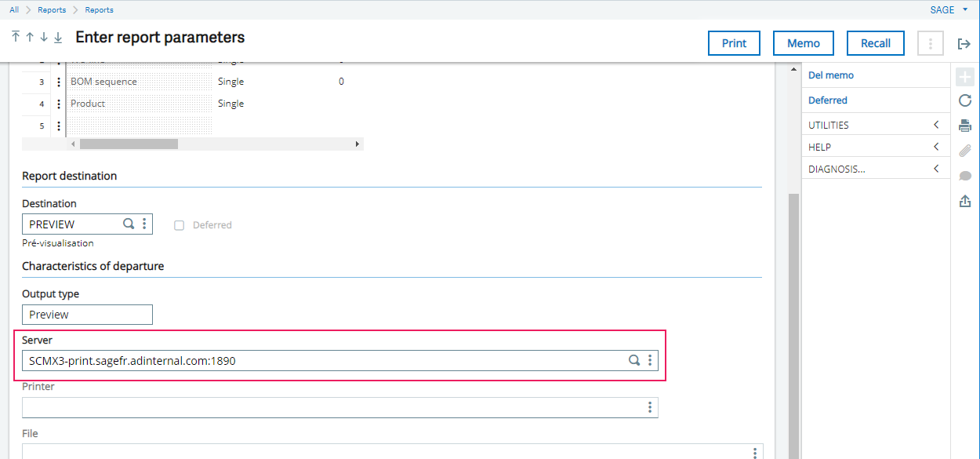Expand the UTILITIES section
Image resolution: width=980 pixels, height=459 pixels.
[x=876, y=126]
